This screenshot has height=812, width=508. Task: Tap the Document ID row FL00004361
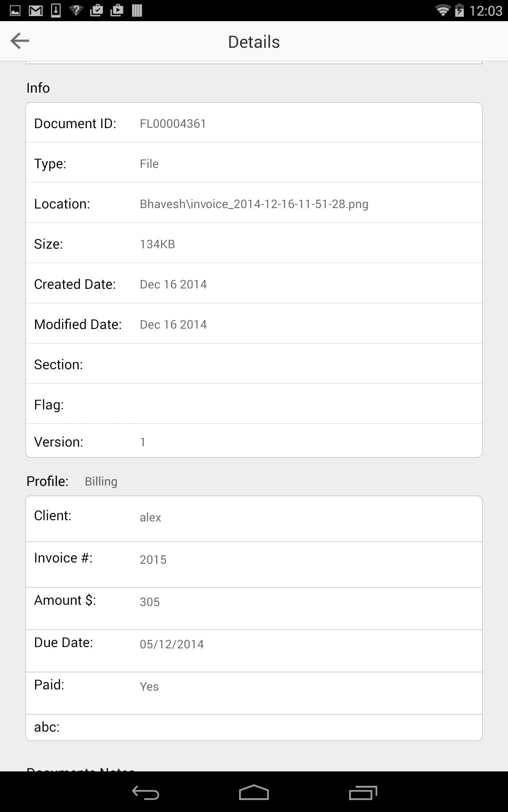[254, 123]
